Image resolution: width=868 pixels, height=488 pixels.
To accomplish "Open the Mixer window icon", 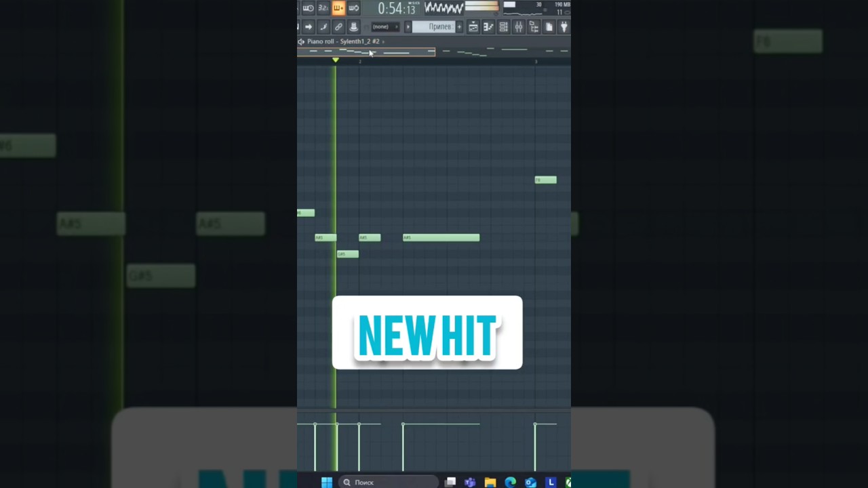I will tap(519, 27).
